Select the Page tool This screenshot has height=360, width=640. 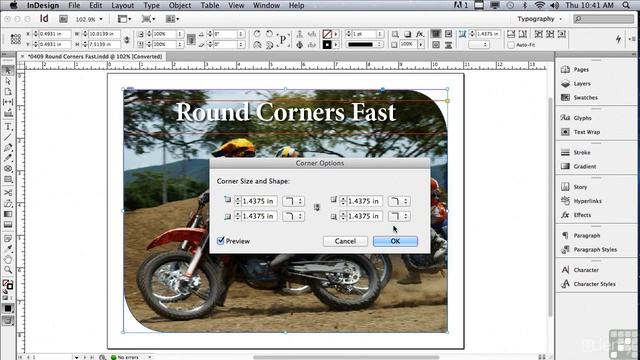pyautogui.click(x=8, y=92)
